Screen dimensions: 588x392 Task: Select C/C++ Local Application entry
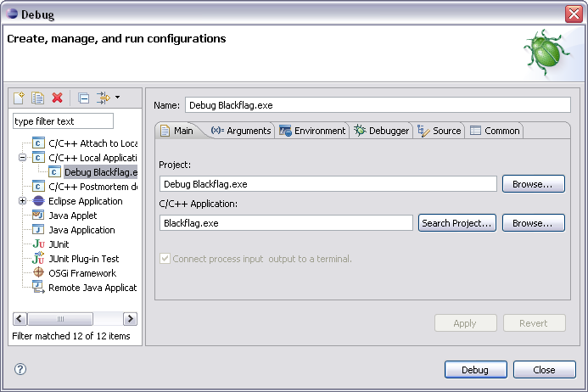[x=93, y=158]
